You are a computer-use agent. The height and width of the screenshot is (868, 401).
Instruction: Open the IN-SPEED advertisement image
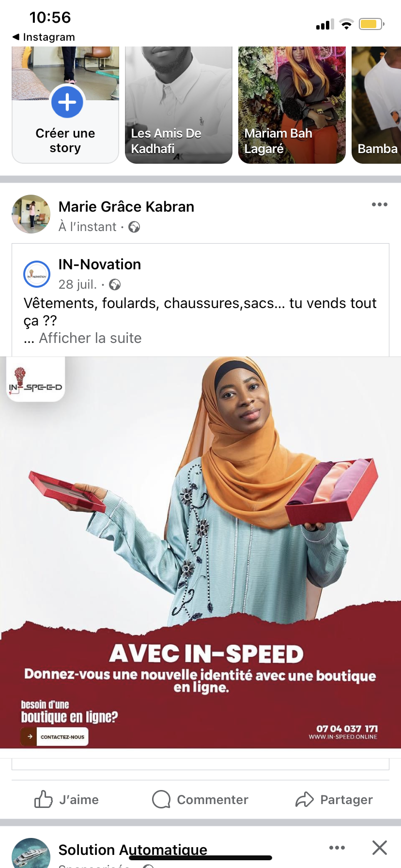click(x=200, y=553)
